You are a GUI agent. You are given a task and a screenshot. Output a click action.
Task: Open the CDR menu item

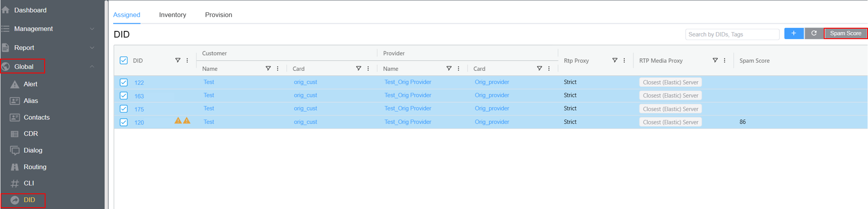point(31,134)
